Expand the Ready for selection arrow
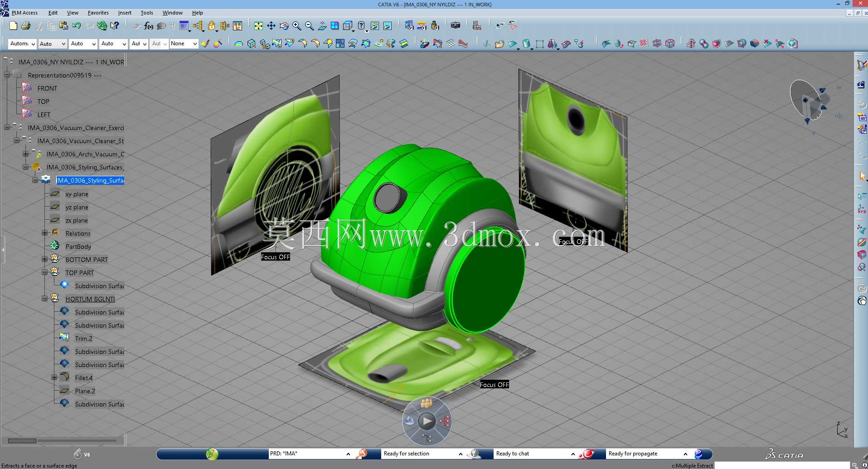 pyautogui.click(x=461, y=454)
